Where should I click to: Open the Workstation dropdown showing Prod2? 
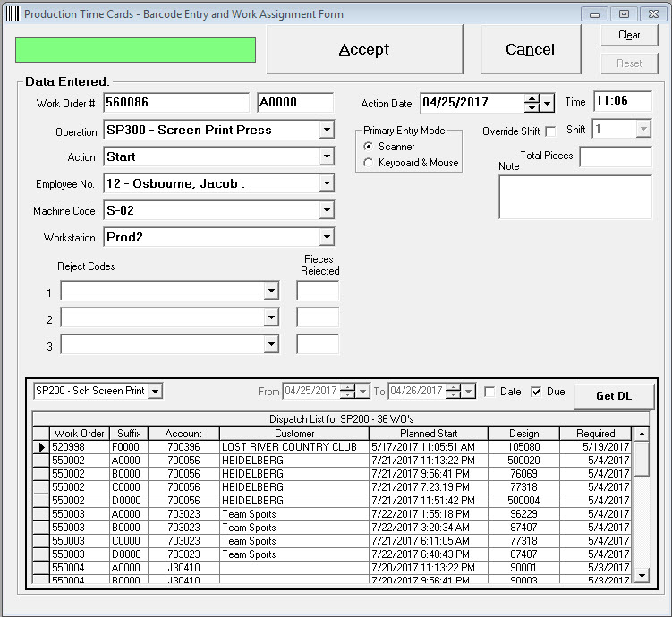point(327,237)
